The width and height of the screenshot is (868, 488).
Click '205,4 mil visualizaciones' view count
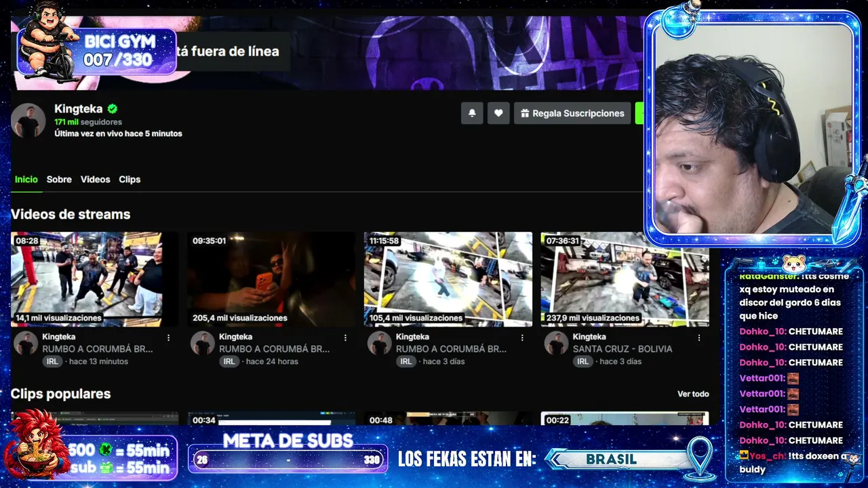pos(239,318)
